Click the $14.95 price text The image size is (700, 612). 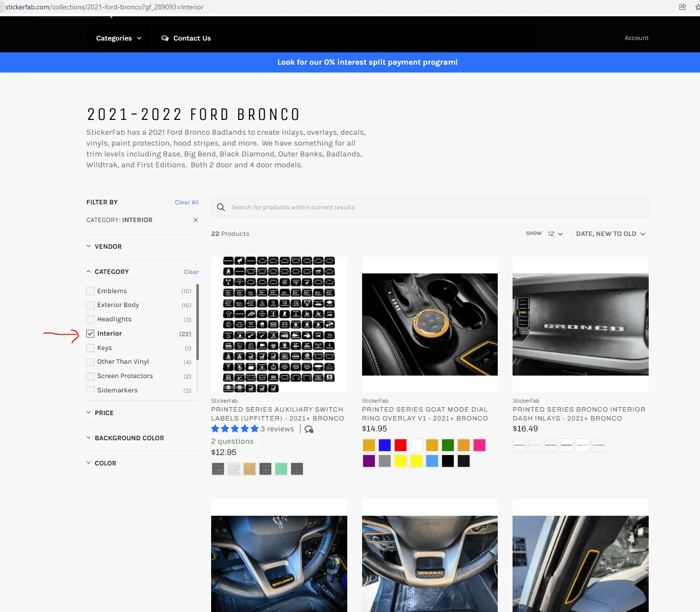(x=374, y=428)
